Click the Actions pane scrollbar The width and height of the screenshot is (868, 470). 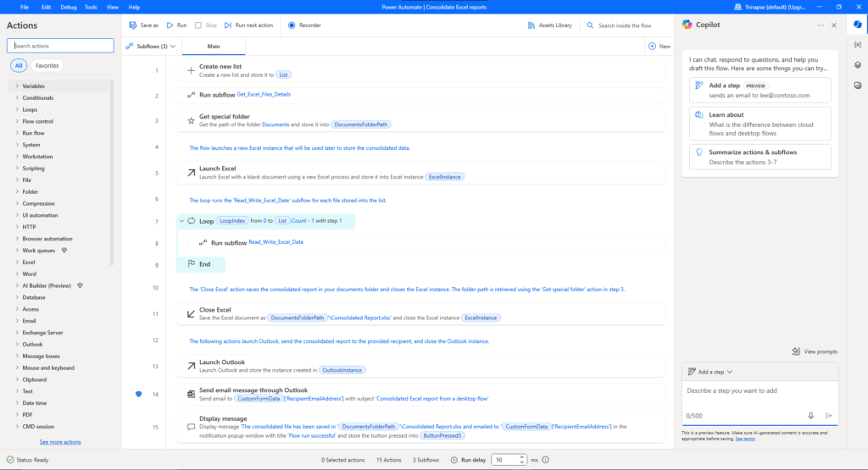[113, 173]
